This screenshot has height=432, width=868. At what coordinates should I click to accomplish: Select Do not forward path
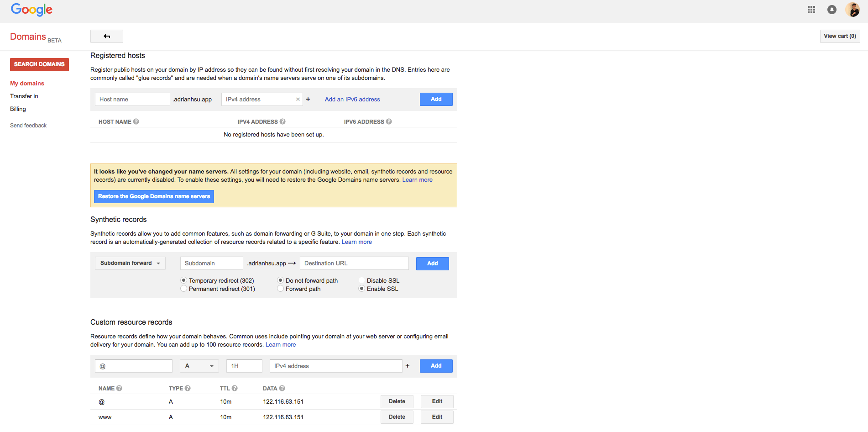(x=281, y=280)
